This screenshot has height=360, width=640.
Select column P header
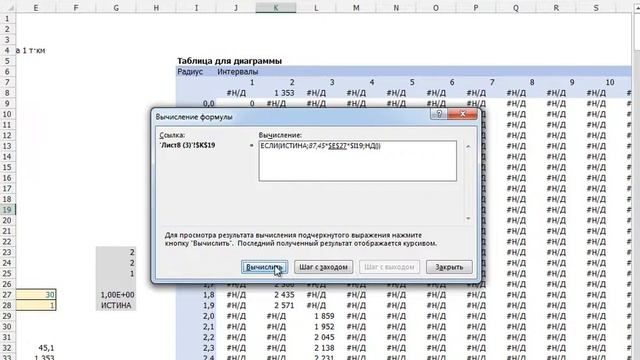coord(476,8)
